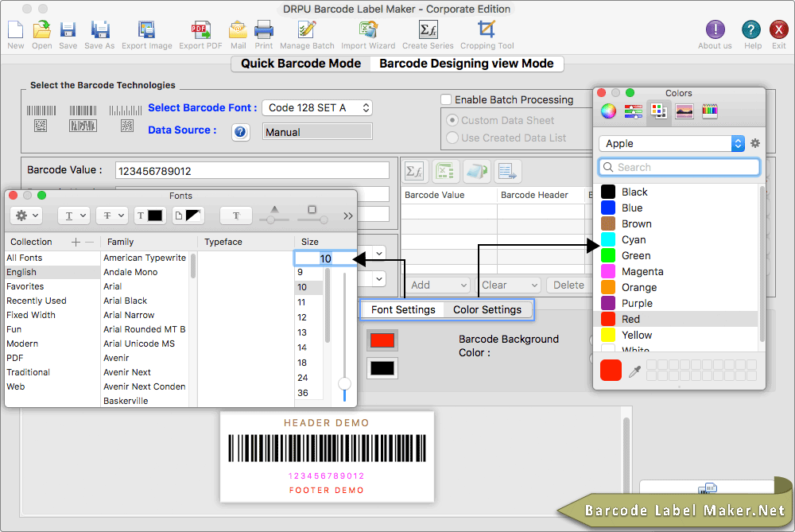Image resolution: width=795 pixels, height=532 pixels.
Task: Select the Cropping Tool
Action: pyautogui.click(x=487, y=30)
